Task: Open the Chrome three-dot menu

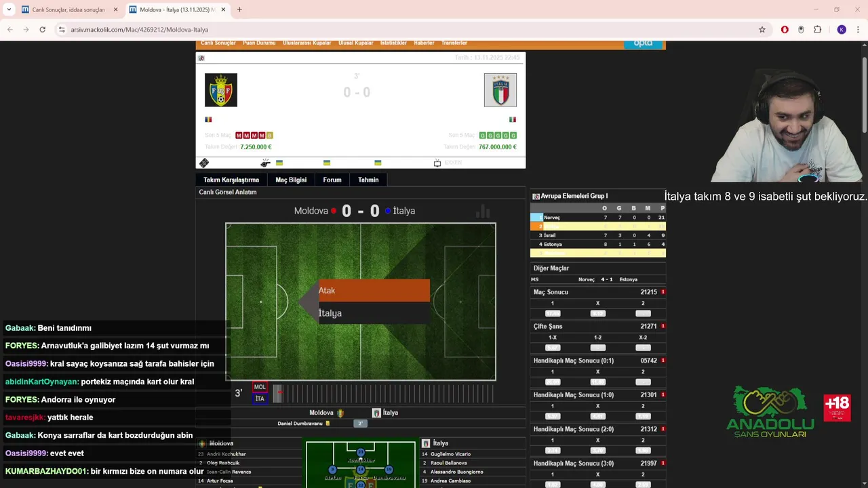Action: [x=858, y=30]
